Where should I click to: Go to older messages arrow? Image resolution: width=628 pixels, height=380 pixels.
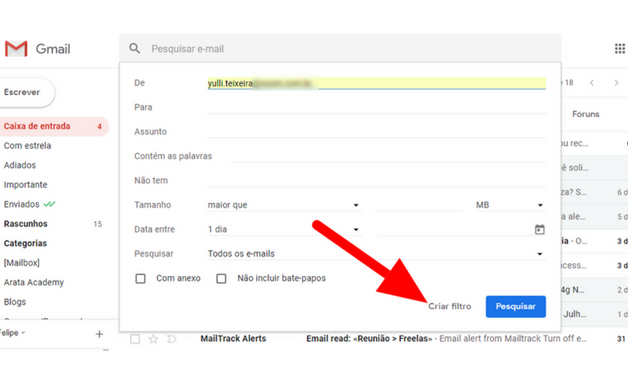(x=616, y=83)
